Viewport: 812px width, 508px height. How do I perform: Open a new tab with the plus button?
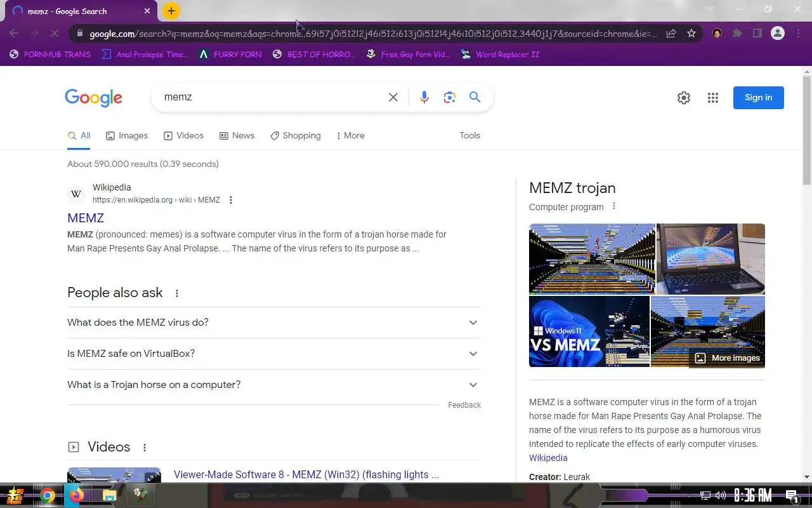(171, 11)
